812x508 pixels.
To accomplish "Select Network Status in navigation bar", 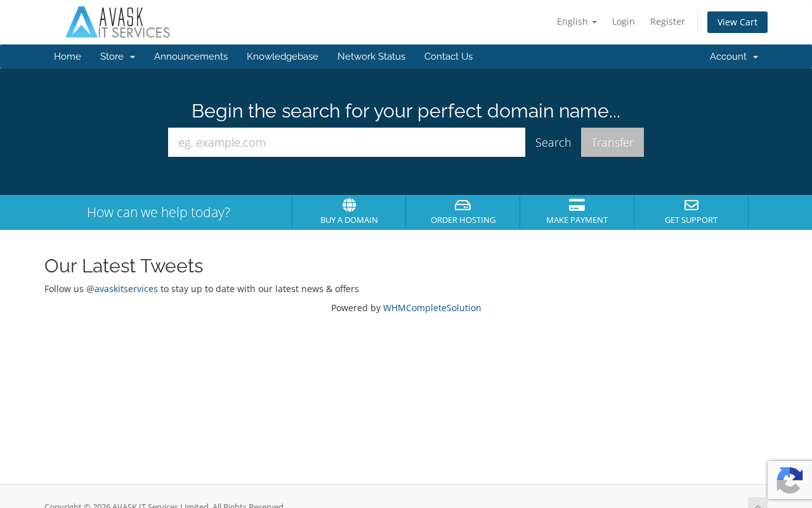I will (x=371, y=57).
